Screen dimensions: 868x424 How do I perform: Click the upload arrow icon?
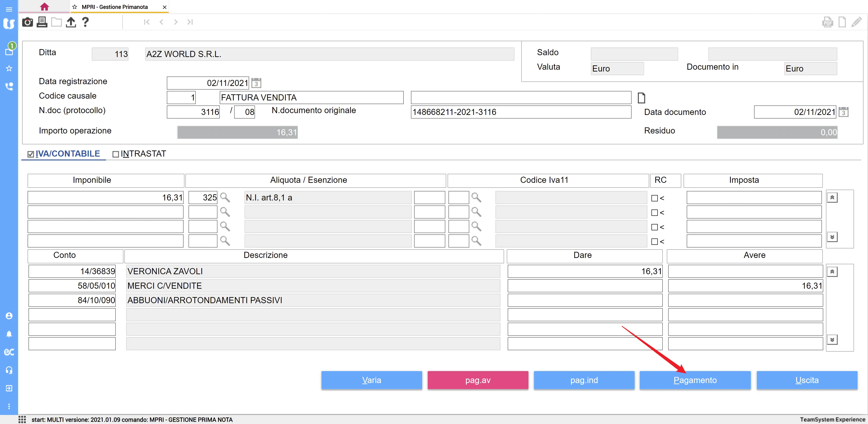[71, 22]
